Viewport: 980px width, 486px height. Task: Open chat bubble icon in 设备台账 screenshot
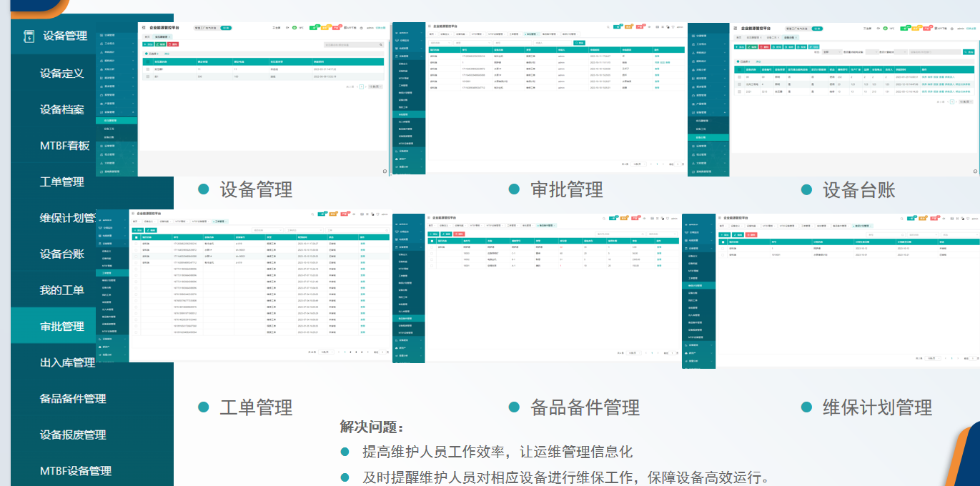974,172
